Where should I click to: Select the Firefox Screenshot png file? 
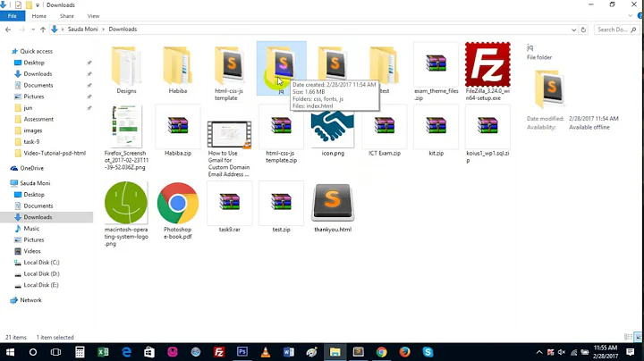coord(126,138)
